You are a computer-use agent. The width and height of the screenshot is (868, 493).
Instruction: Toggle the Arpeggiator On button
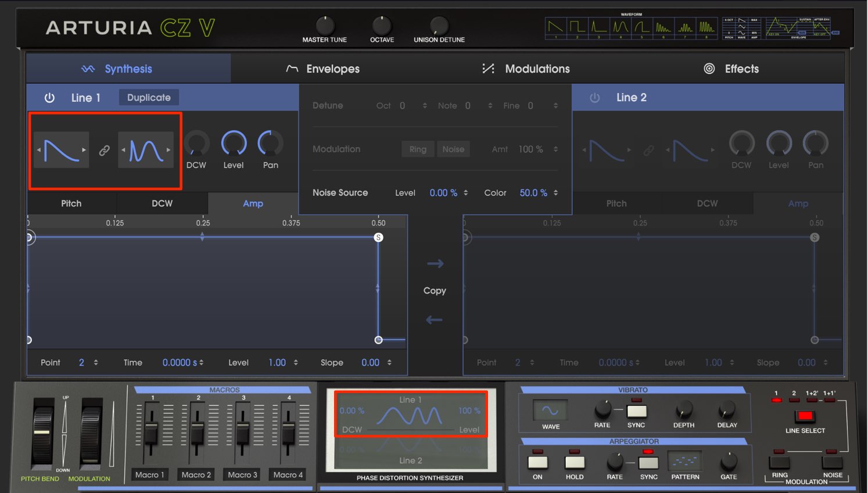[x=537, y=462]
